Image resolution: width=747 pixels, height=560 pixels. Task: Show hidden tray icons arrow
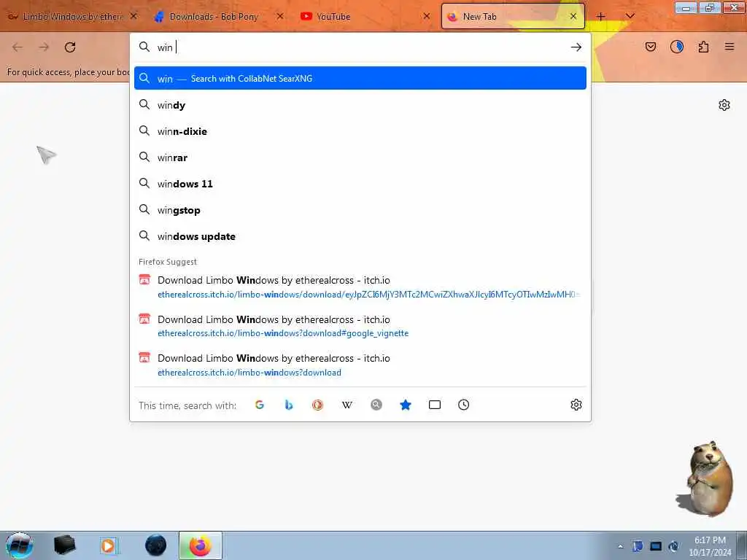tap(620, 546)
